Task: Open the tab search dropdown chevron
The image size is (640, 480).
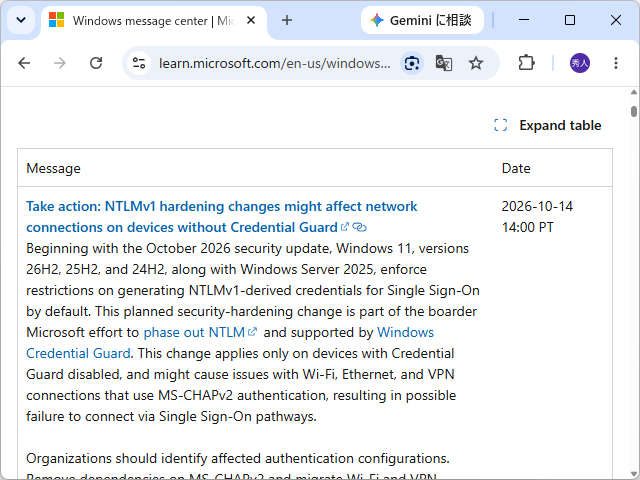Action: [21, 20]
